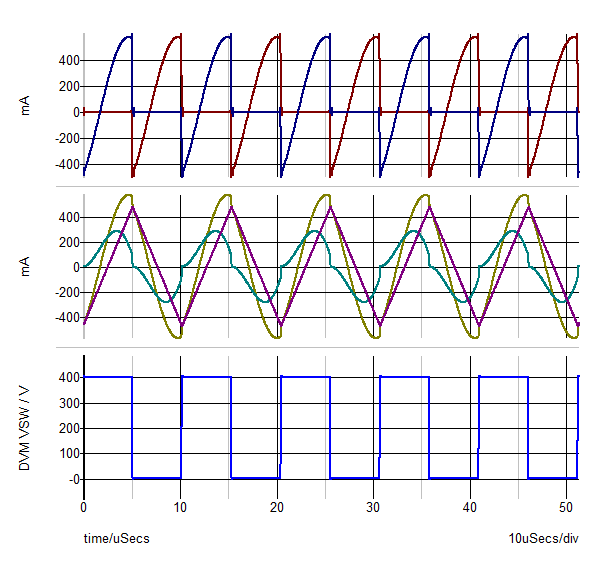Click the time/uSecs axis label
Image resolution: width=600 pixels, height=563 pixels.
tap(116, 539)
